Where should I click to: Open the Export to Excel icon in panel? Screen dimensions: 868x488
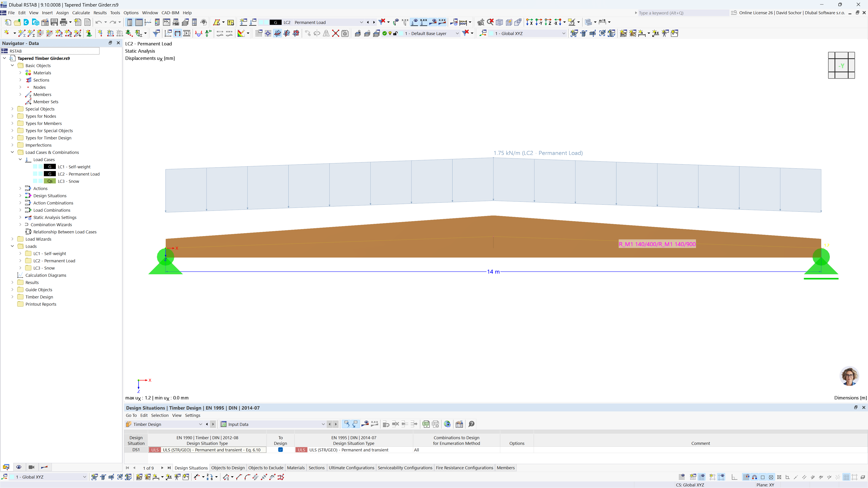coord(426,424)
